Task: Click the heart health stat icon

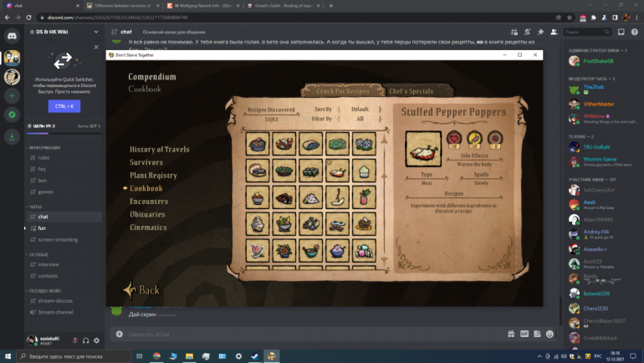Action: (454, 139)
